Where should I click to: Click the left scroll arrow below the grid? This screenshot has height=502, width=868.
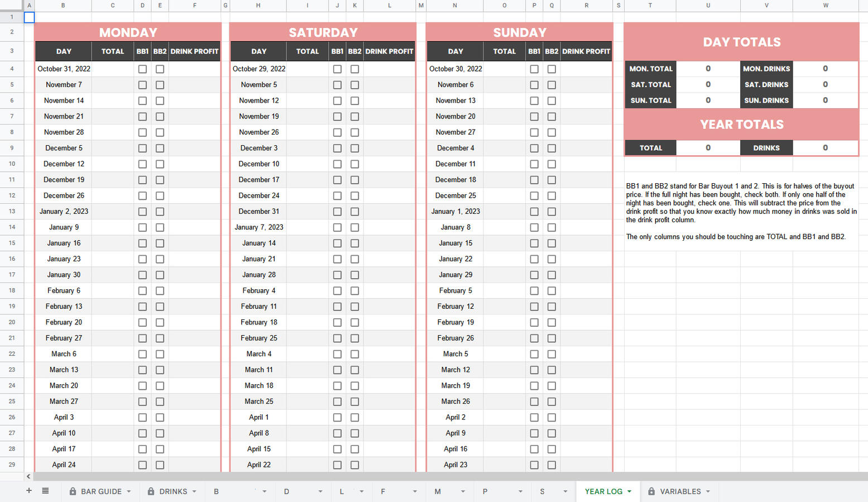[28, 476]
